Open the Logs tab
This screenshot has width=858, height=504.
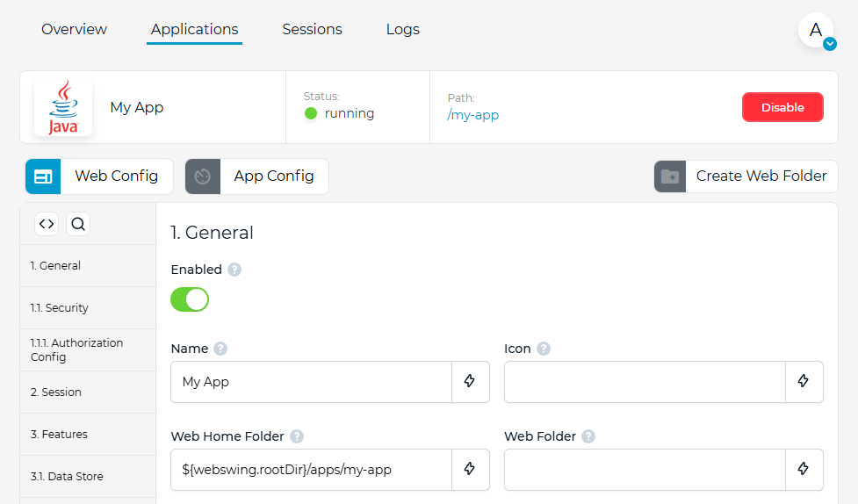click(x=403, y=29)
